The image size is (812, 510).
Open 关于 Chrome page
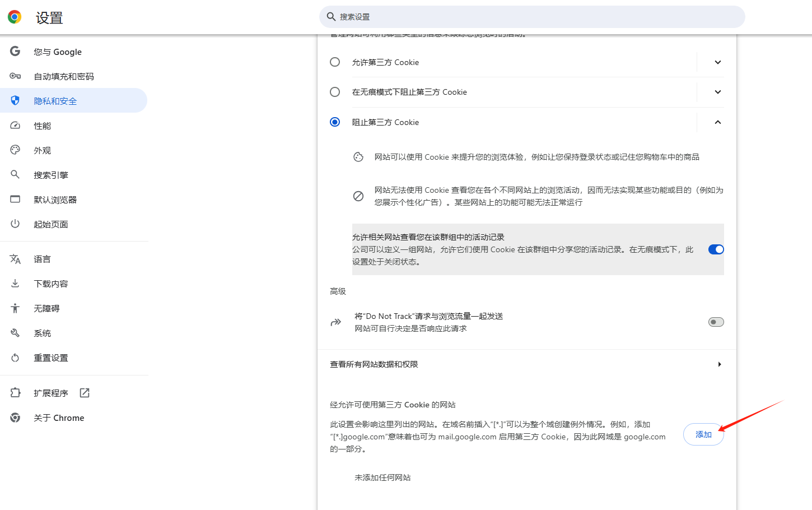pyautogui.click(x=73, y=418)
